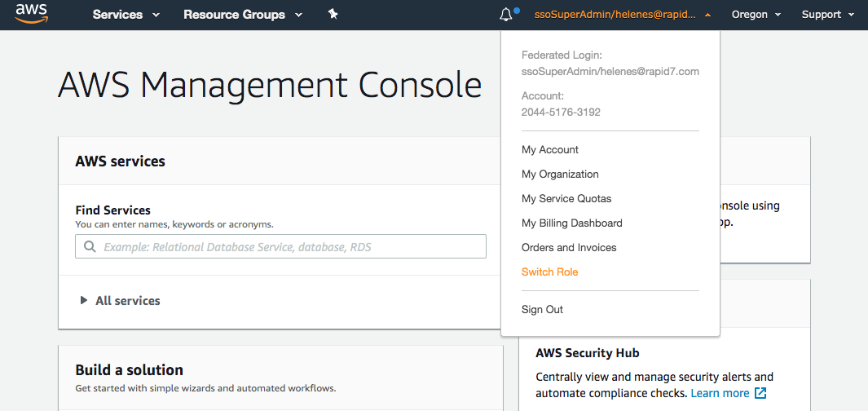868x411 pixels.
Task: Open the notifications bell icon
Action: [507, 15]
